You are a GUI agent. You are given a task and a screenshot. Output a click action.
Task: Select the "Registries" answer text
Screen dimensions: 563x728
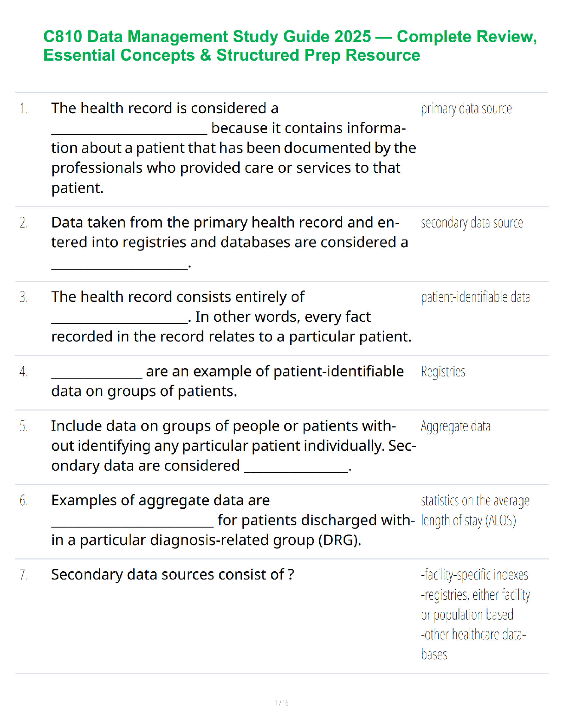pyautogui.click(x=443, y=371)
